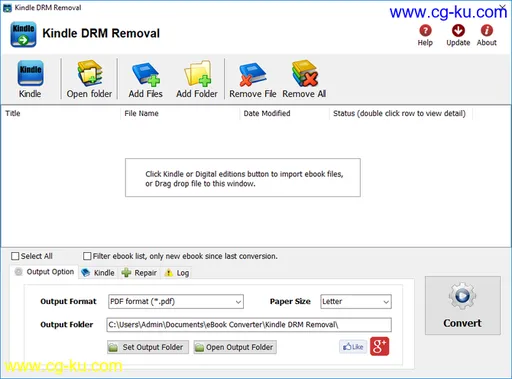Open the About info icon
Screen dimensions: 512x379
[487, 31]
